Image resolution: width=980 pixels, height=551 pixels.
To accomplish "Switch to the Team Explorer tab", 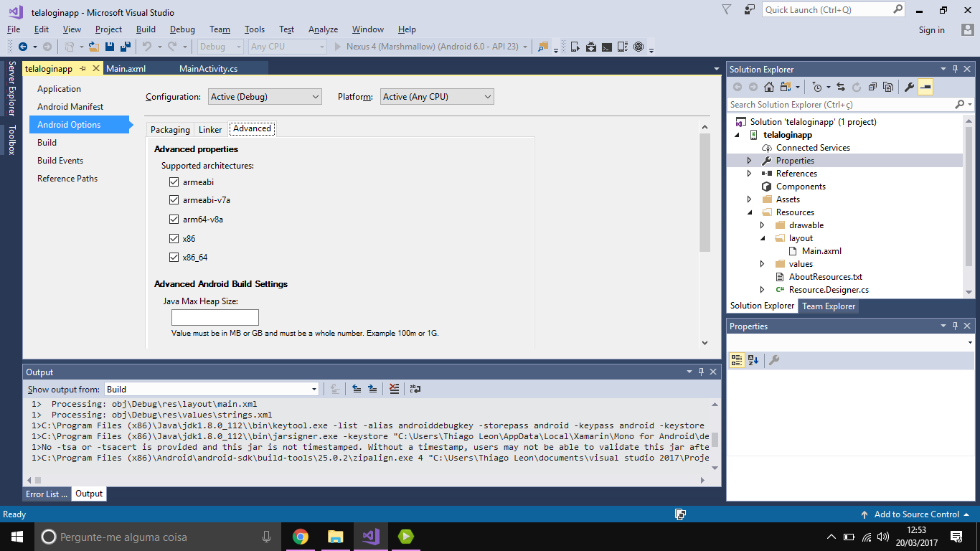I will point(829,306).
